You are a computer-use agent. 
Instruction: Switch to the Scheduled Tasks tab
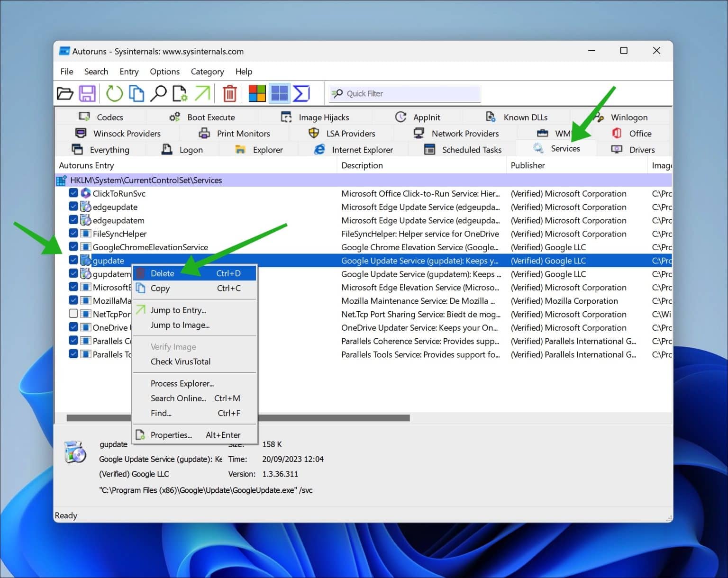pos(471,149)
